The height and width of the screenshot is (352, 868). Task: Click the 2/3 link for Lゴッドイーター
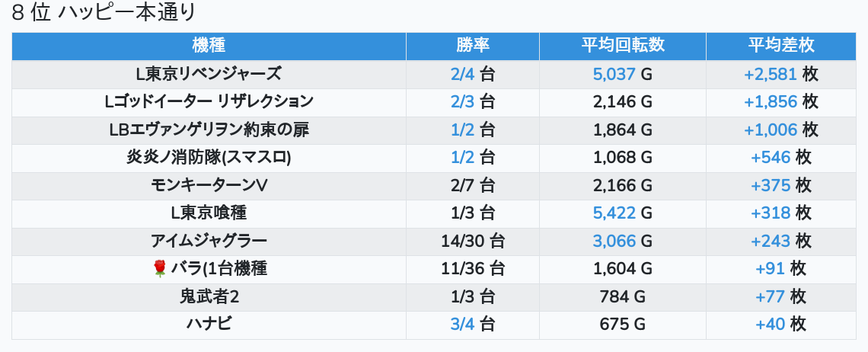[x=462, y=101]
